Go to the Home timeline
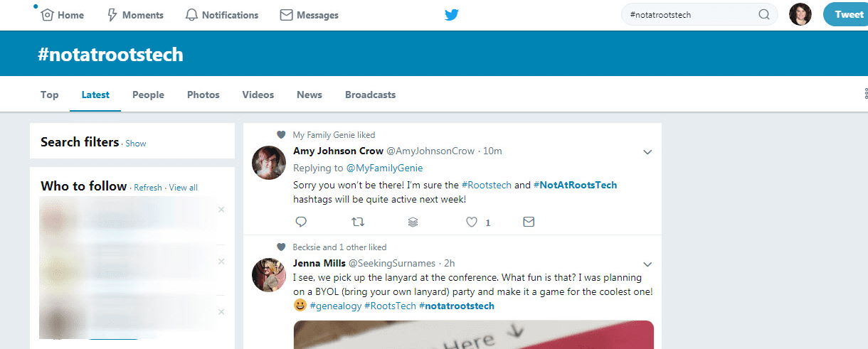Viewport: 868px width, 349px height. [62, 15]
